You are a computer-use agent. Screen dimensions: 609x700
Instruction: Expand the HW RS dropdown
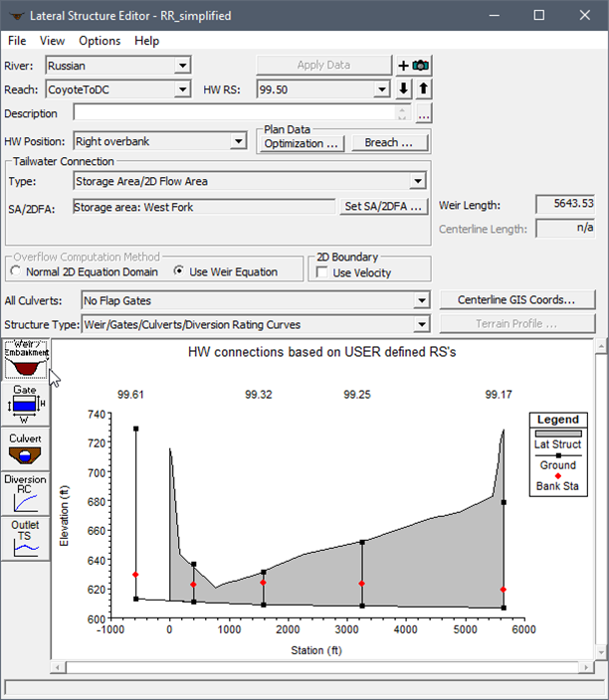(381, 89)
